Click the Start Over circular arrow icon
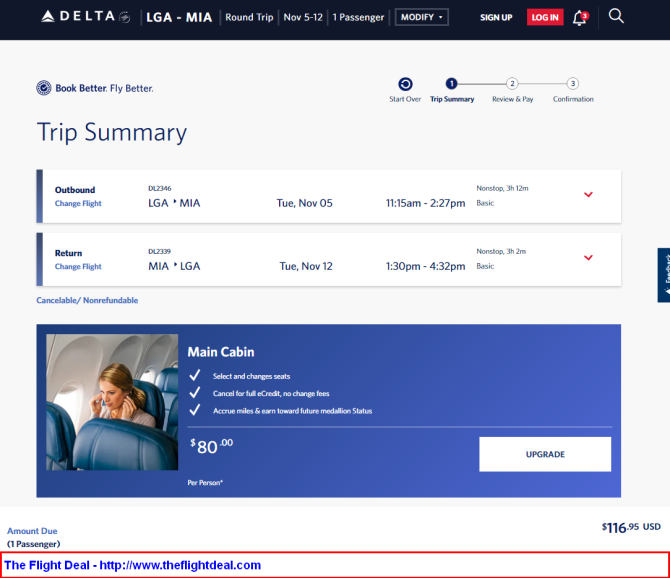 coord(405,84)
